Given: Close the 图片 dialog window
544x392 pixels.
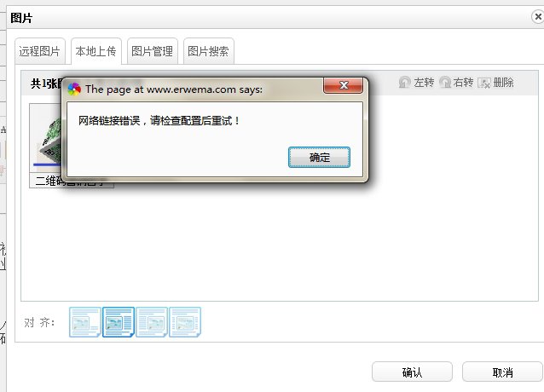Looking at the screenshot, I should tap(538, 16).
